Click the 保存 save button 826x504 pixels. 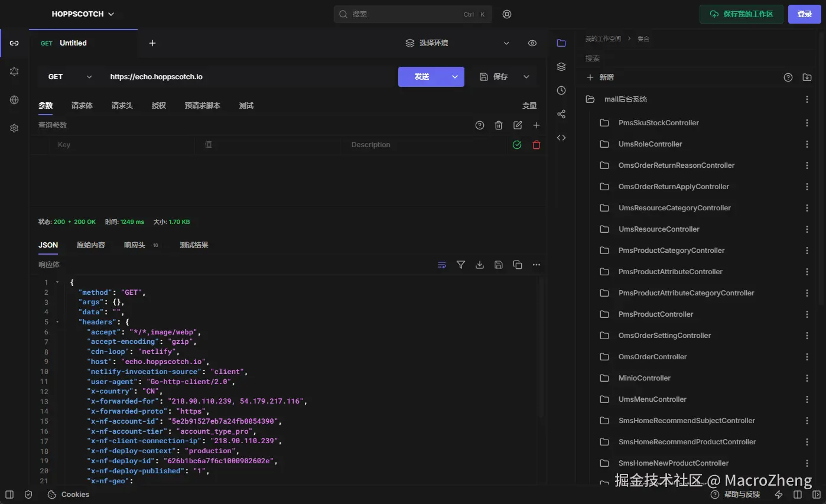pyautogui.click(x=494, y=77)
